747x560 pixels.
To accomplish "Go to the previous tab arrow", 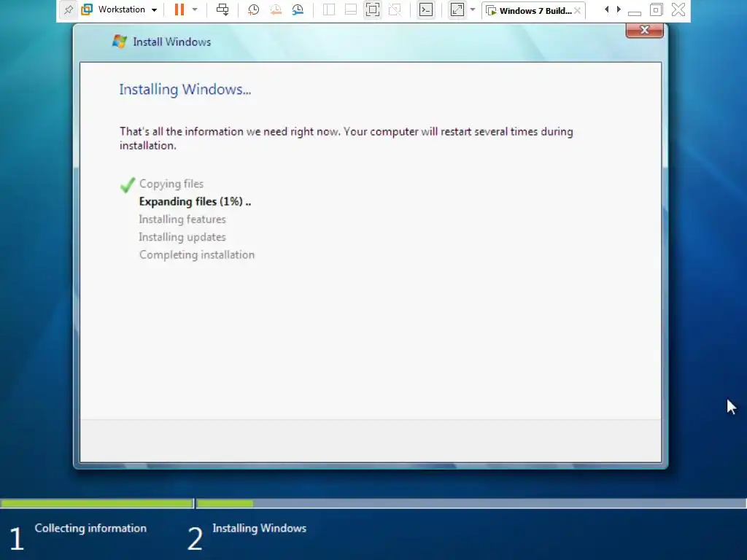I will click(606, 9).
